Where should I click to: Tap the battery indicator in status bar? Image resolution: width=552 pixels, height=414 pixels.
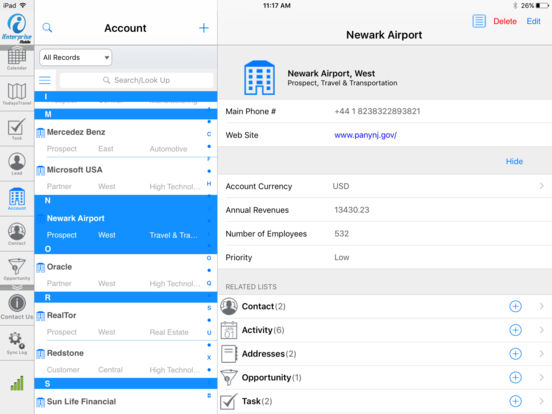pyautogui.click(x=542, y=5)
